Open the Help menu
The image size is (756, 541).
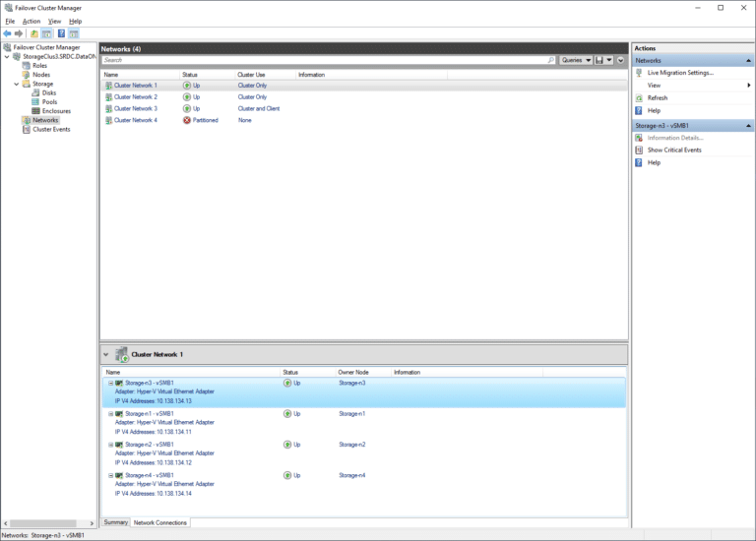click(75, 22)
